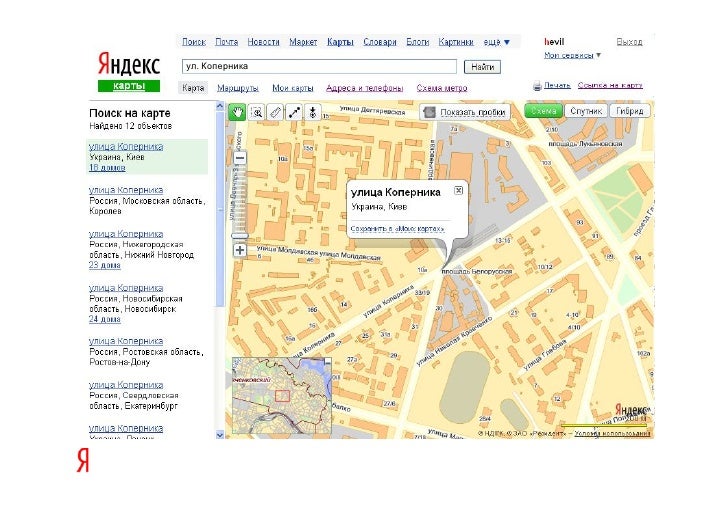The width and height of the screenshot is (728, 514).
Task: Close the улица Коперника map balloon
Action: 458,190
